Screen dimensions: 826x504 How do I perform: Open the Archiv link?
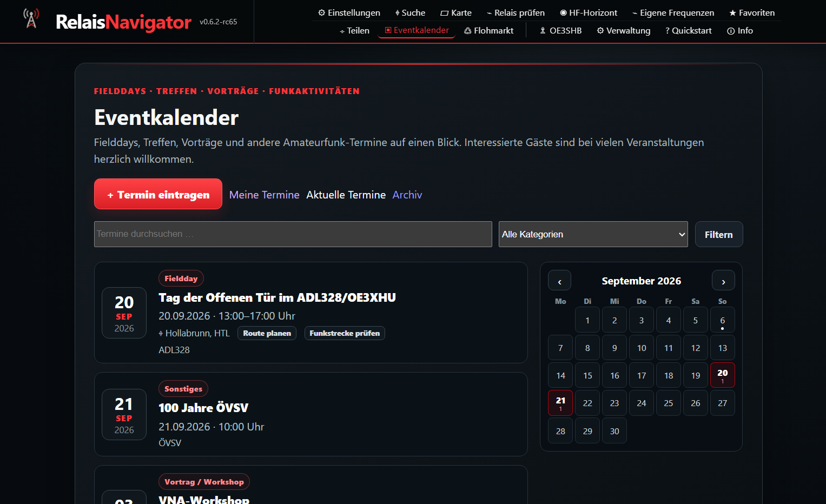point(407,195)
